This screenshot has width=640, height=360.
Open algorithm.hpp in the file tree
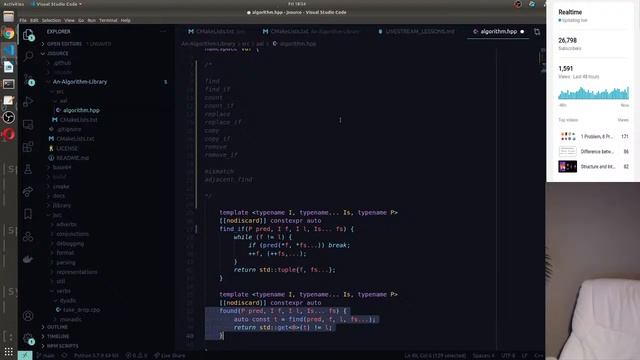81,110
